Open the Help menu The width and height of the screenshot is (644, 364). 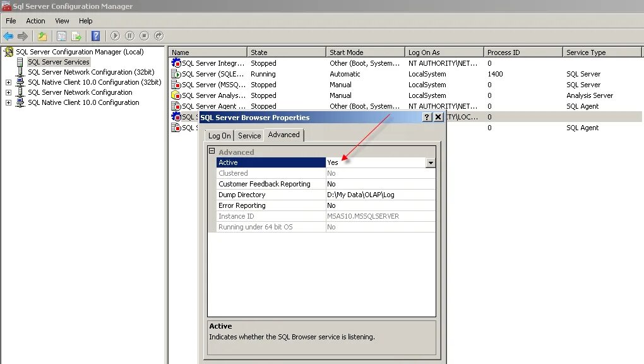85,21
